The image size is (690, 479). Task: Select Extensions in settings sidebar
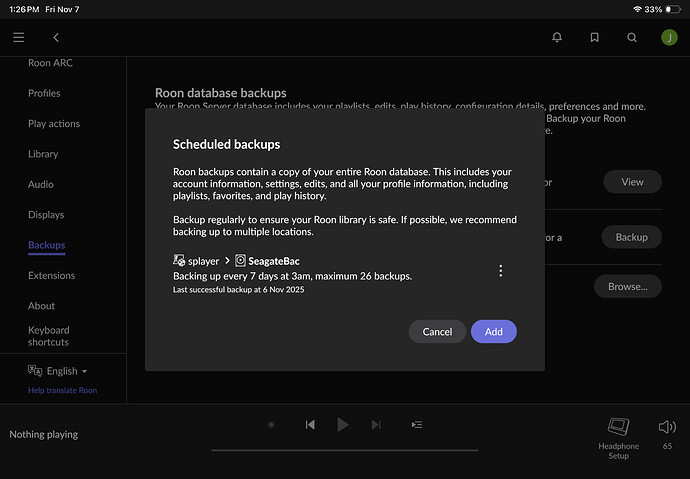[51, 275]
